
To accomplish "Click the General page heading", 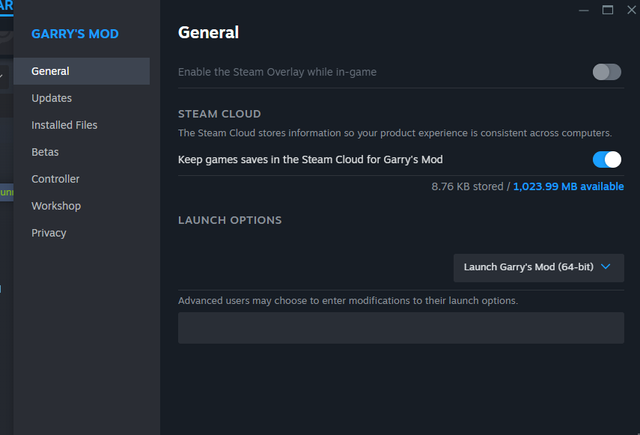I will [208, 33].
